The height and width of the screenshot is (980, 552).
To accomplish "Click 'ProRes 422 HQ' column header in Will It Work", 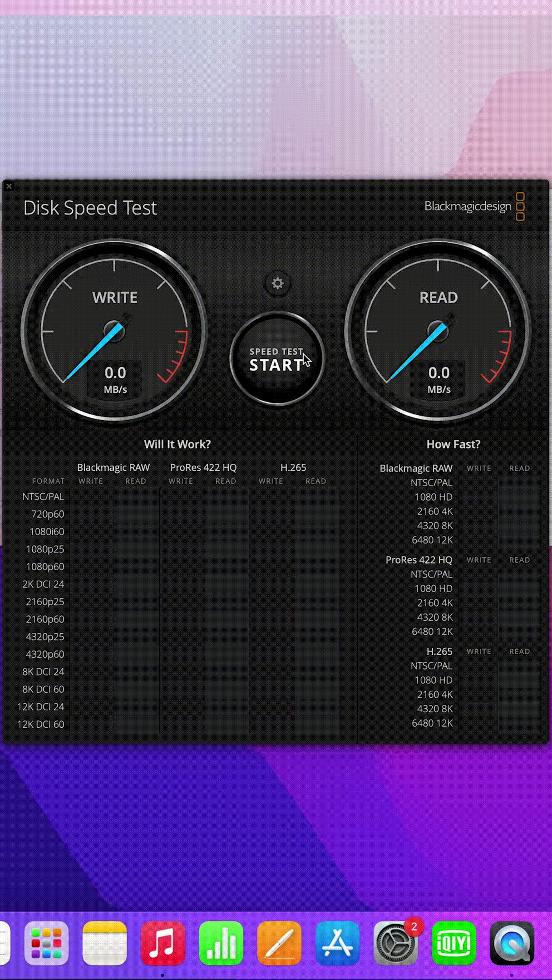I will click(x=203, y=467).
